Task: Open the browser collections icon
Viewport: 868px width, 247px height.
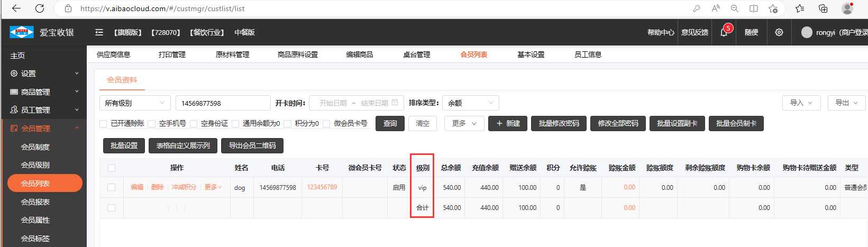Action: (823, 8)
